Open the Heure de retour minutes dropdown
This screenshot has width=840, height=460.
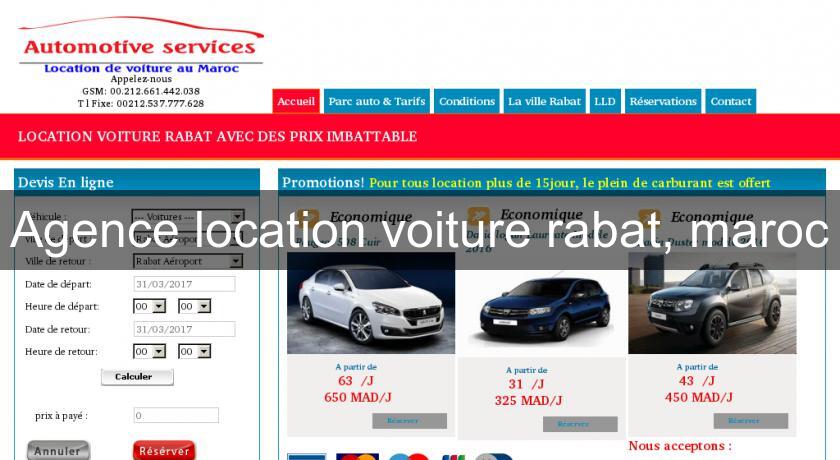pyautogui.click(x=194, y=351)
